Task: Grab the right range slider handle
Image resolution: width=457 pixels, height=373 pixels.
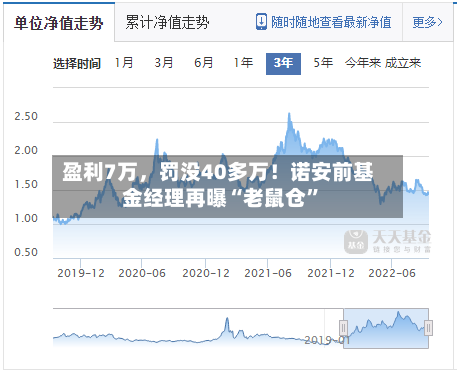Action: pyautogui.click(x=428, y=328)
